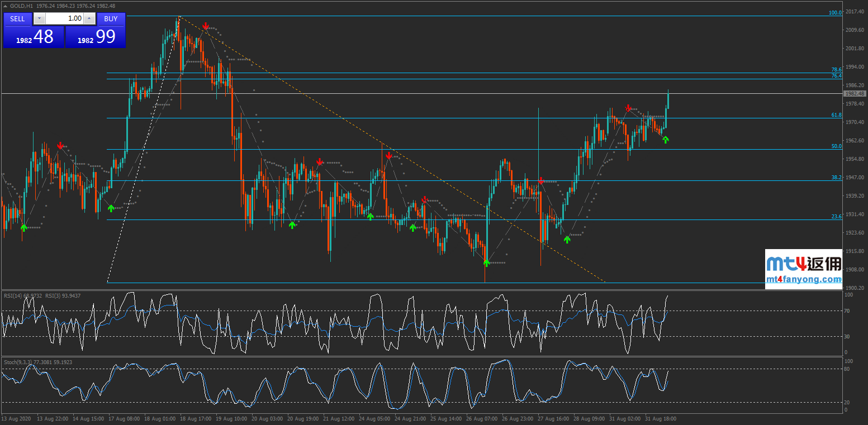Select the green arrow under the lowest candle
The width and height of the screenshot is (868, 425).
coord(486,262)
